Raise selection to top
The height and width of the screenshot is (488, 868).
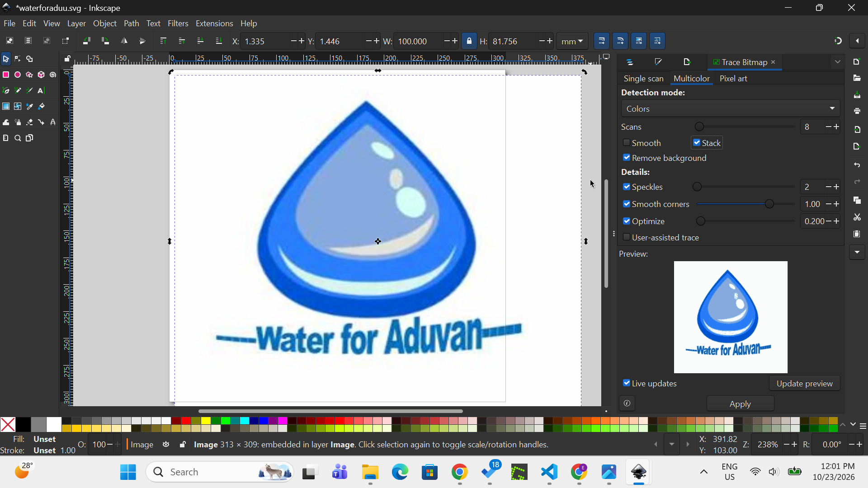point(163,41)
